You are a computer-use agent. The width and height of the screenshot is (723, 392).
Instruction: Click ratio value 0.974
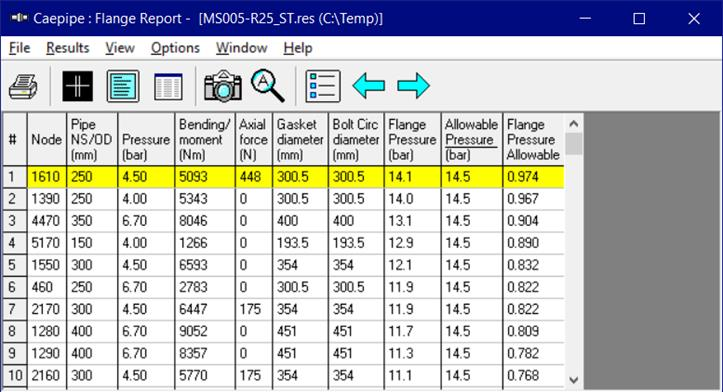click(533, 177)
